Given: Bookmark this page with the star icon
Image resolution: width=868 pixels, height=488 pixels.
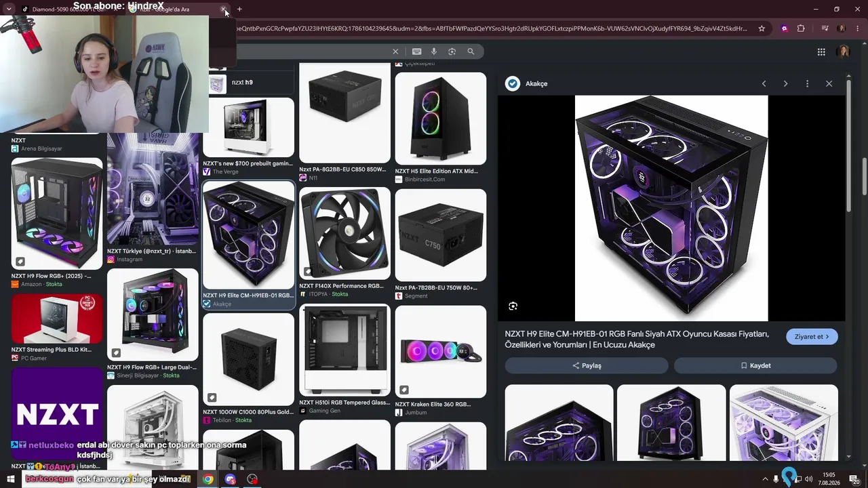Looking at the screenshot, I should pyautogui.click(x=762, y=28).
